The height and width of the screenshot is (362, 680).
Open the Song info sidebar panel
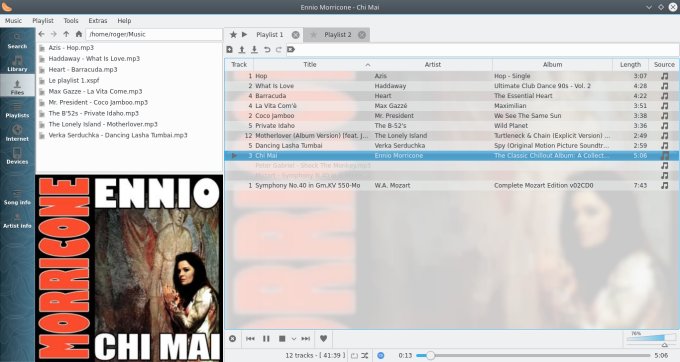click(17, 197)
